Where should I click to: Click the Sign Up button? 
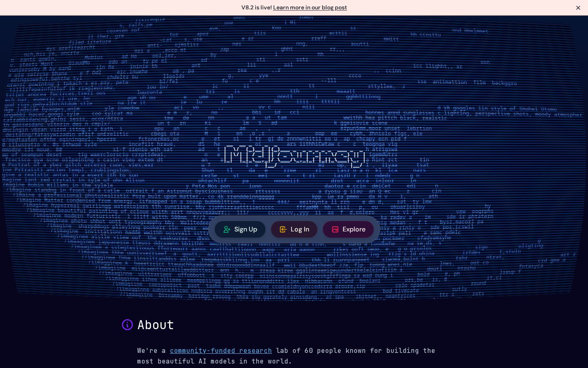point(240,229)
